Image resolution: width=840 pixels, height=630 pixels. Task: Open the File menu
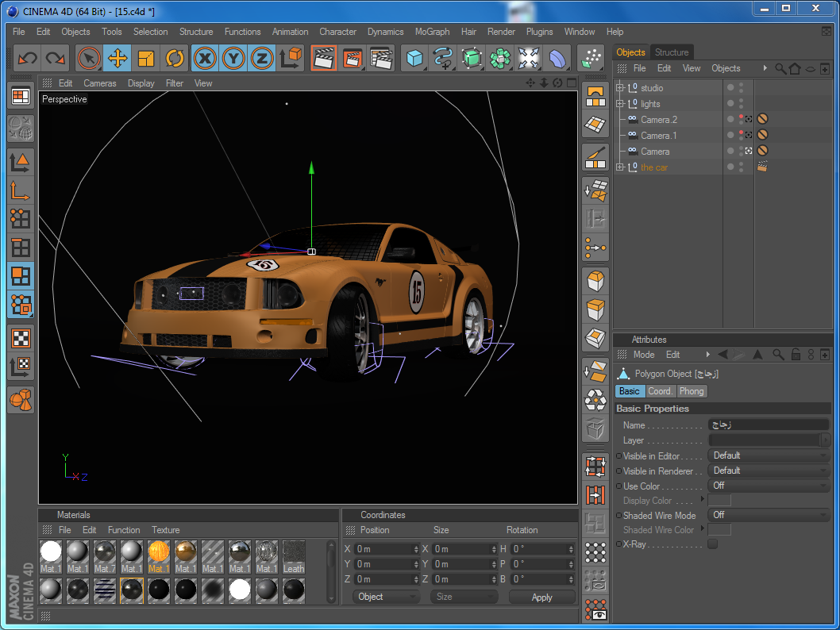[19, 32]
